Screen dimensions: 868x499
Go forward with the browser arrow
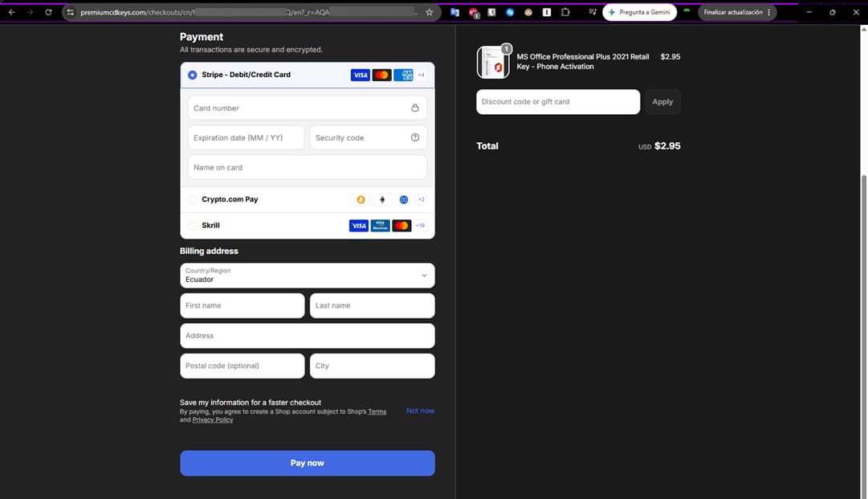[x=30, y=12]
